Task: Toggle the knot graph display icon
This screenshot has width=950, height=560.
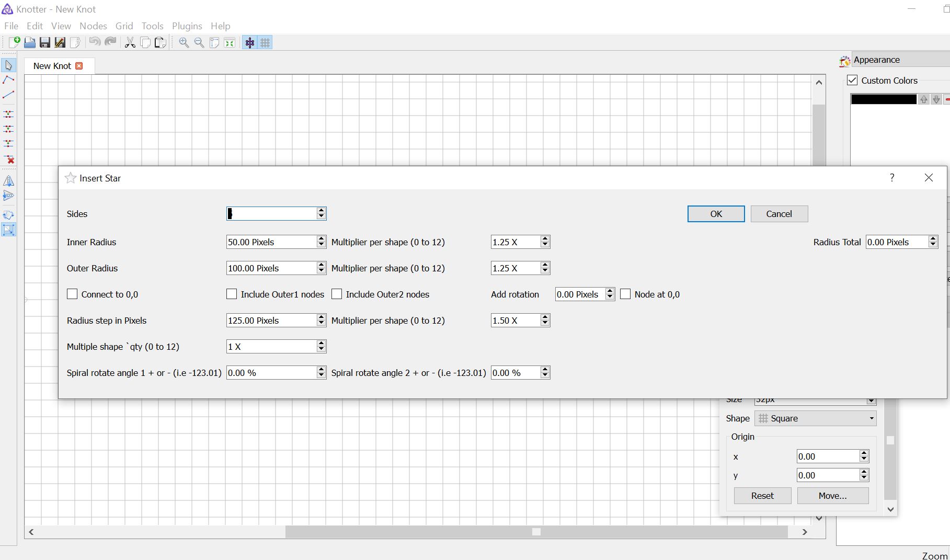Action: 250,42
